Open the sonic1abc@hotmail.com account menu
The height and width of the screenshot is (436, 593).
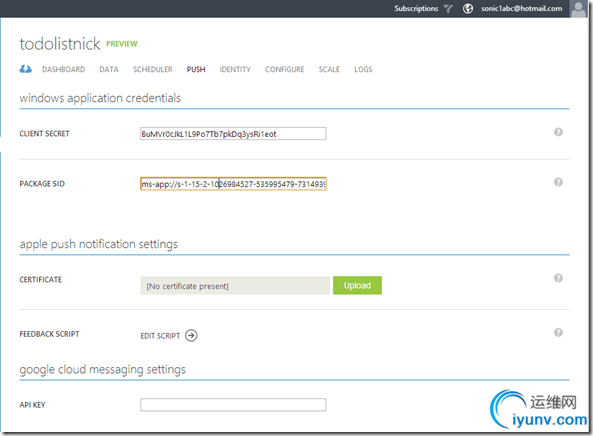pos(522,8)
